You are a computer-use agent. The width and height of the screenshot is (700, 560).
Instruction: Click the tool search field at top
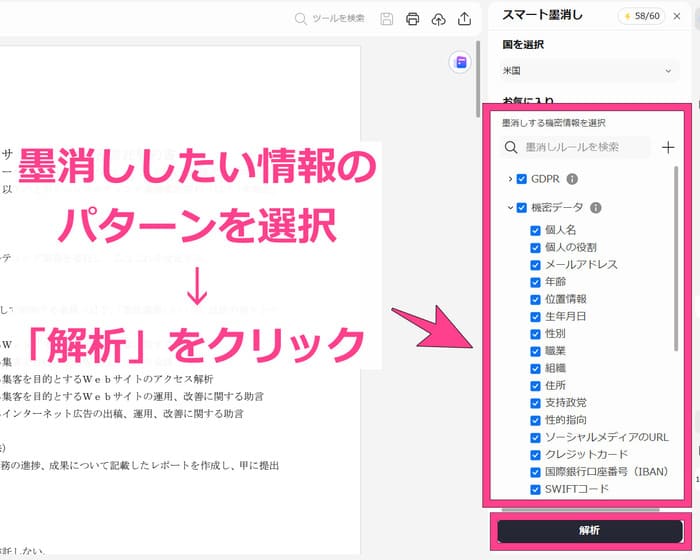330,18
